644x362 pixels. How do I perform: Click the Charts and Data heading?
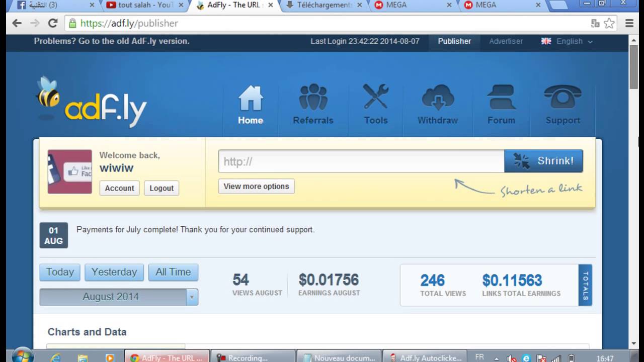click(x=87, y=332)
